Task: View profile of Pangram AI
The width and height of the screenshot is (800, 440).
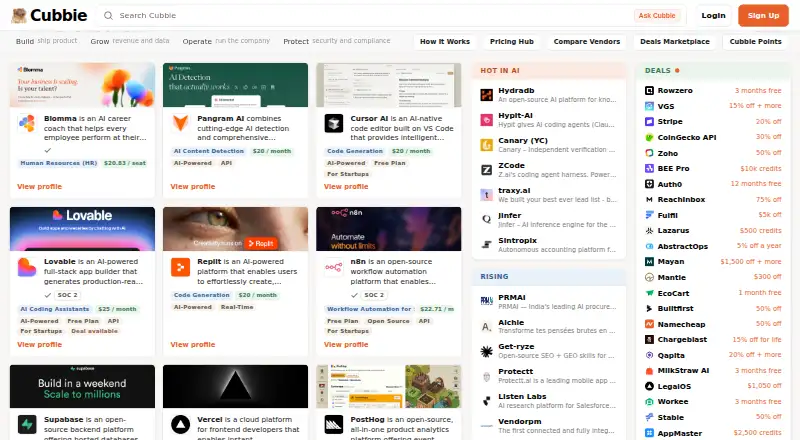Action: pyautogui.click(x=192, y=186)
